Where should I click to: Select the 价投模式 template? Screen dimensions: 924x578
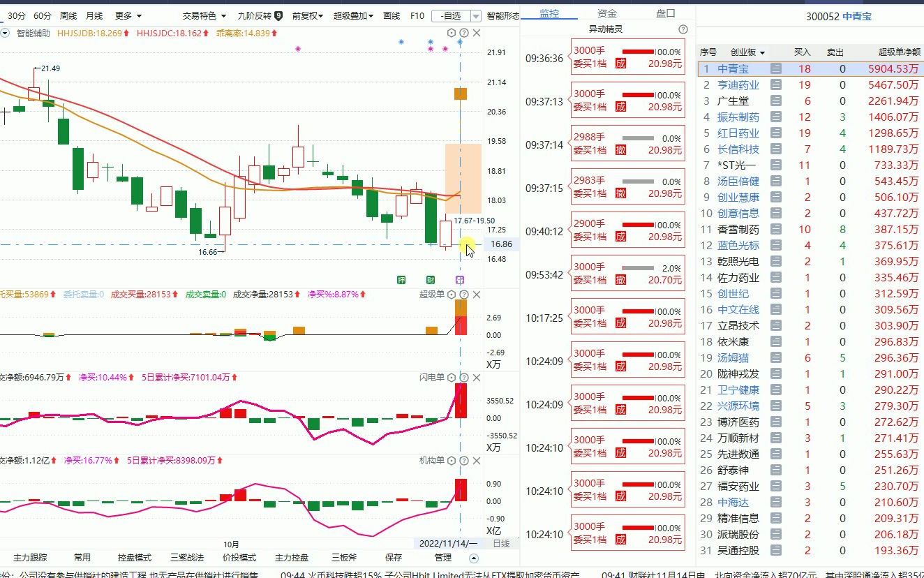pyautogui.click(x=239, y=558)
